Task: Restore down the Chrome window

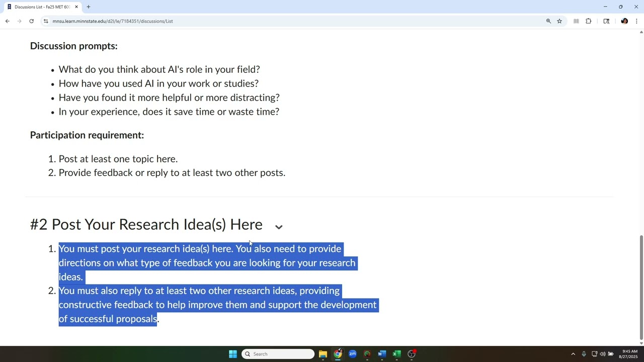Action: click(x=621, y=7)
